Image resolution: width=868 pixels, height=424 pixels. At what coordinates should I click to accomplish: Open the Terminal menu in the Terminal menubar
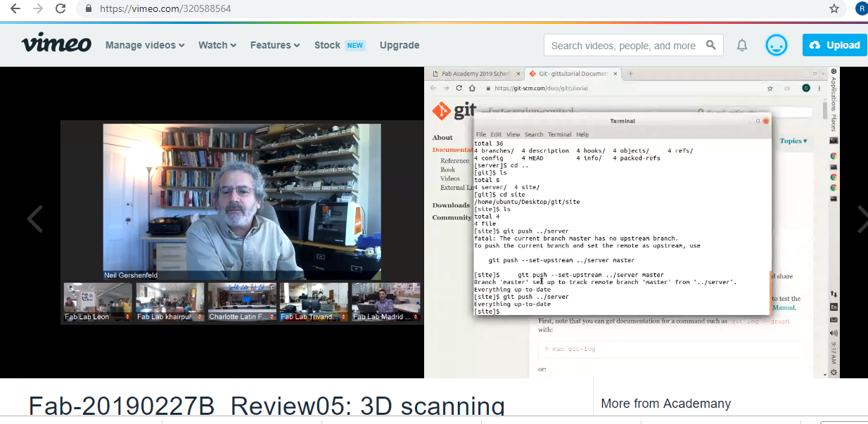tap(560, 134)
